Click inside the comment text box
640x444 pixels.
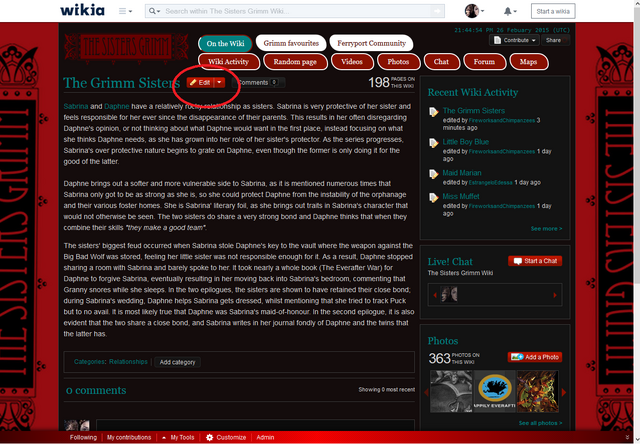coord(255,424)
